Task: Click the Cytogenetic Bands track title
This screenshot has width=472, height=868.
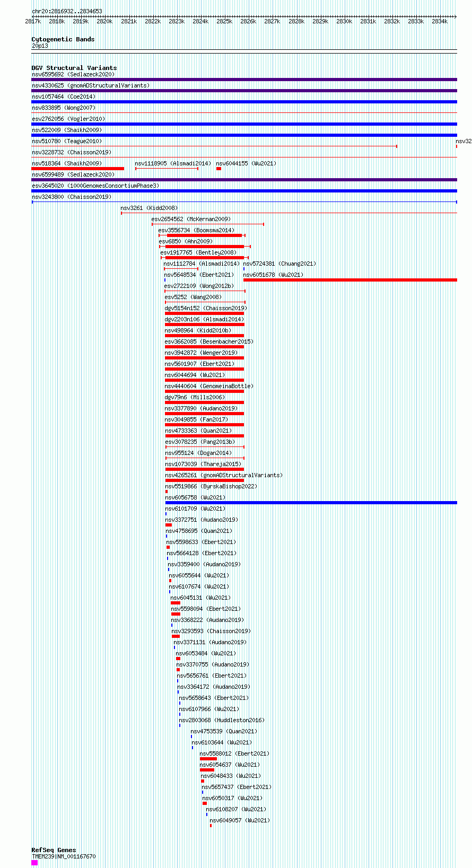Action: [63, 39]
